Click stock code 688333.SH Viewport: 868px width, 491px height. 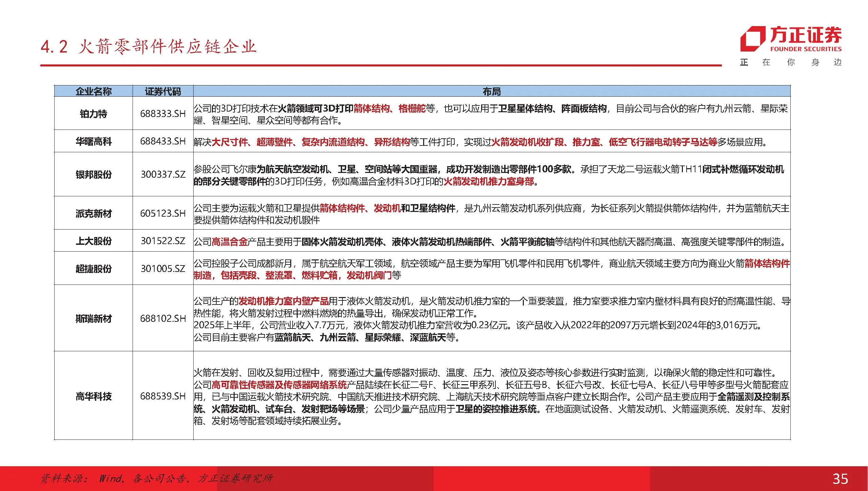tap(163, 114)
